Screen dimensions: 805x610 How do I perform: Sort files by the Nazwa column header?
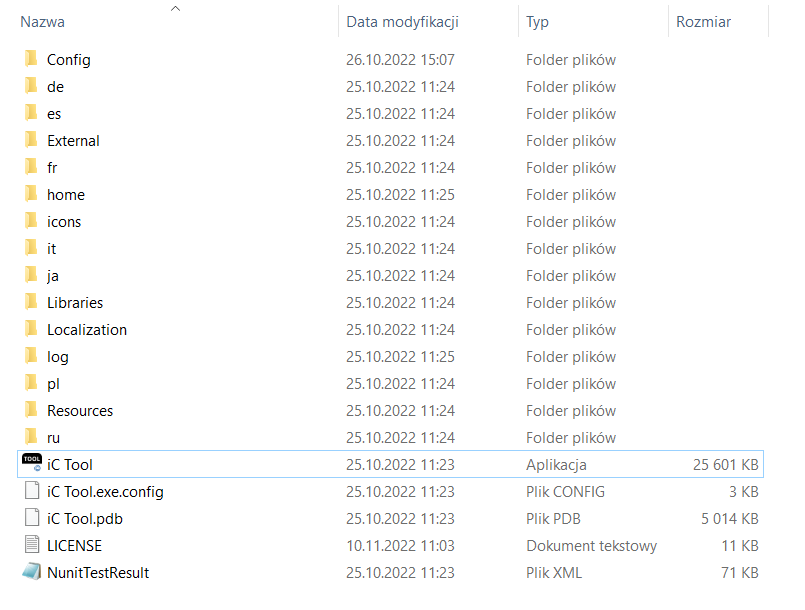pyautogui.click(x=40, y=22)
